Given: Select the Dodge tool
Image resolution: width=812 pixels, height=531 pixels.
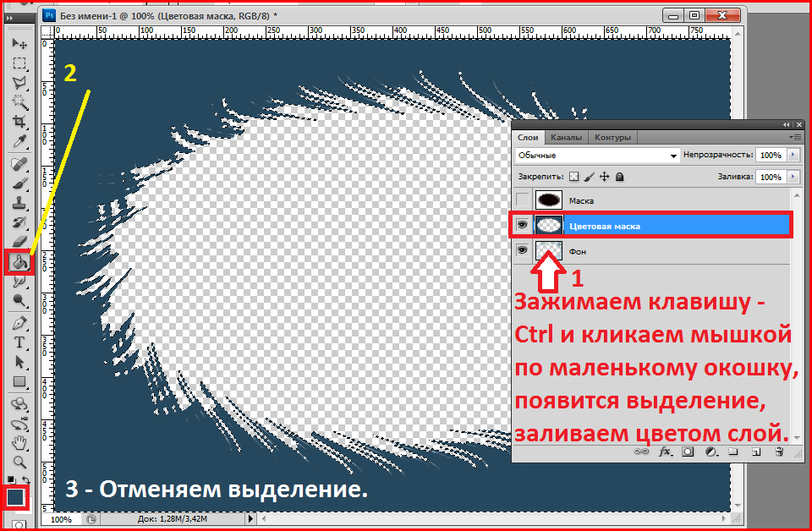Looking at the screenshot, I should click(19, 300).
